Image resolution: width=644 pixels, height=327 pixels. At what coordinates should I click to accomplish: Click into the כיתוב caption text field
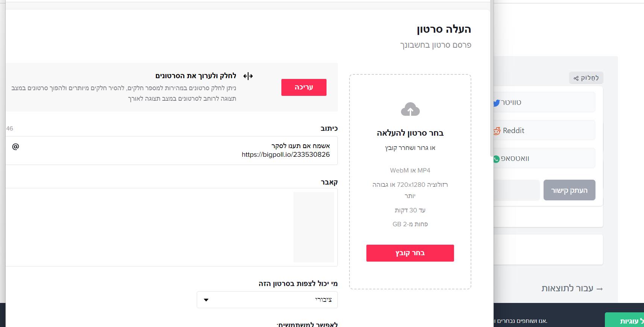[x=173, y=150]
